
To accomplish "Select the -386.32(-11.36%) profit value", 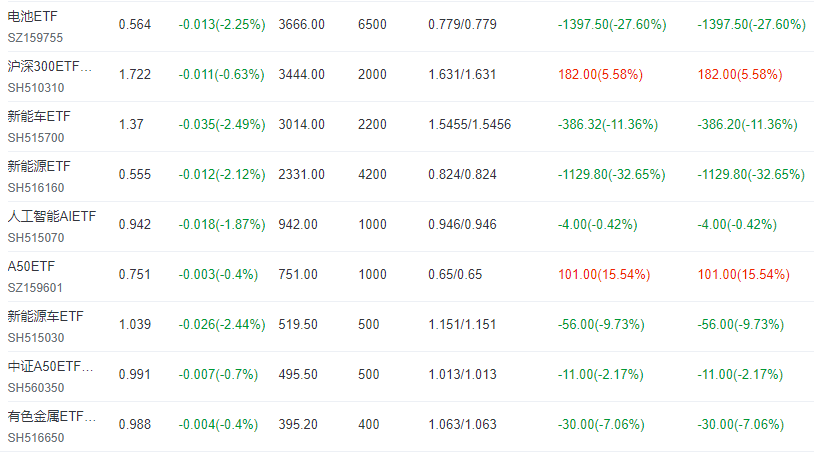I will pos(607,124).
